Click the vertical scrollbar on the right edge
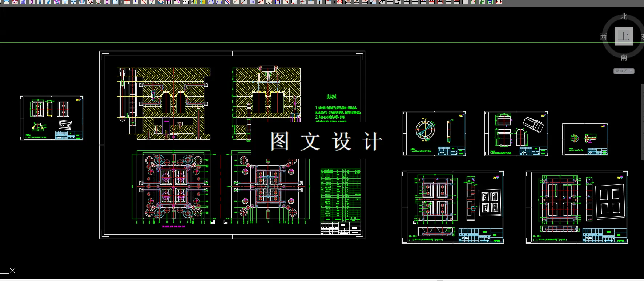Screen dimensions: 644x281 click(x=642, y=122)
